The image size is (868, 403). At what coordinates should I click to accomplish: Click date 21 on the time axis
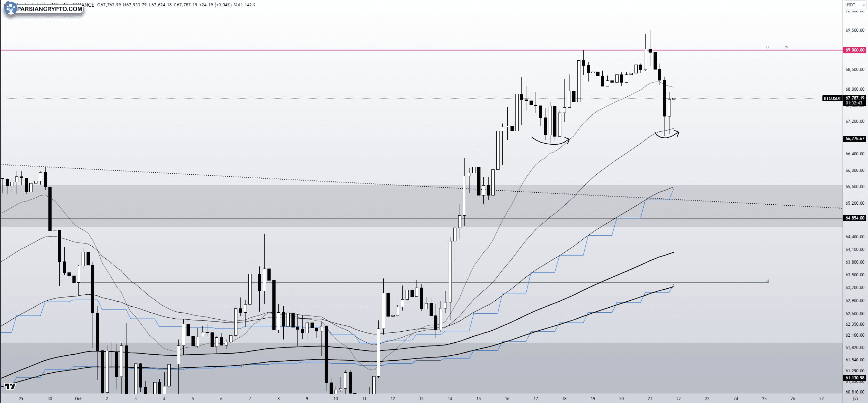point(650,399)
